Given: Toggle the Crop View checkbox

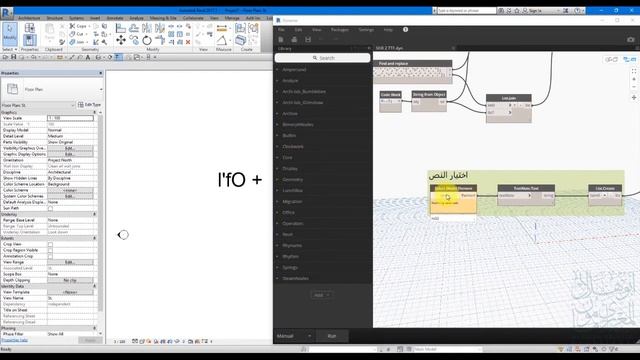Looking at the screenshot, I should 50,244.
